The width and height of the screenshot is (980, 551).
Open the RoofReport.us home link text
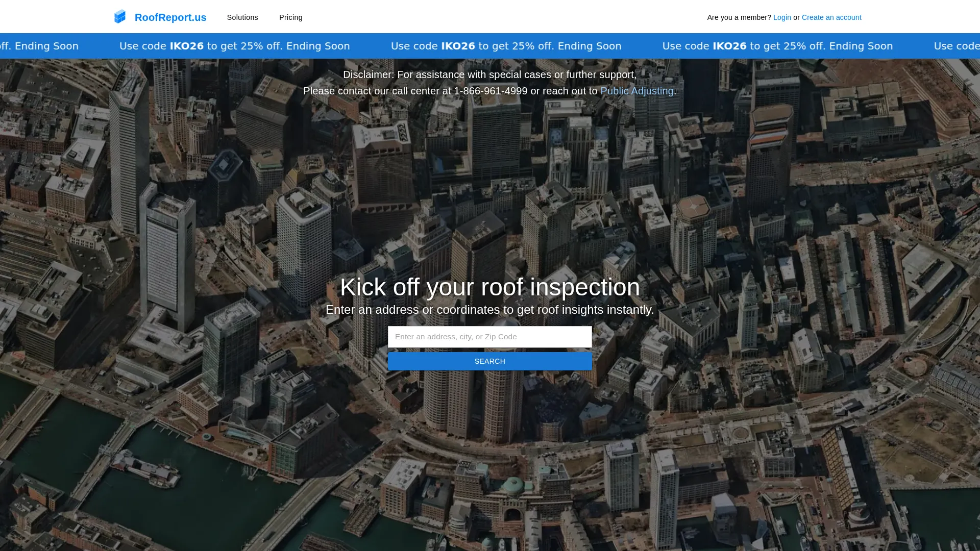point(170,17)
